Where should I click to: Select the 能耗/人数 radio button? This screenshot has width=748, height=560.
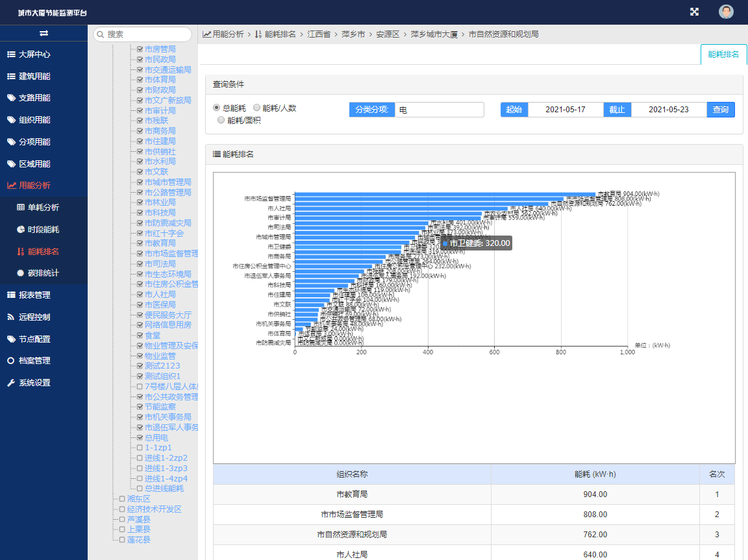pos(257,108)
